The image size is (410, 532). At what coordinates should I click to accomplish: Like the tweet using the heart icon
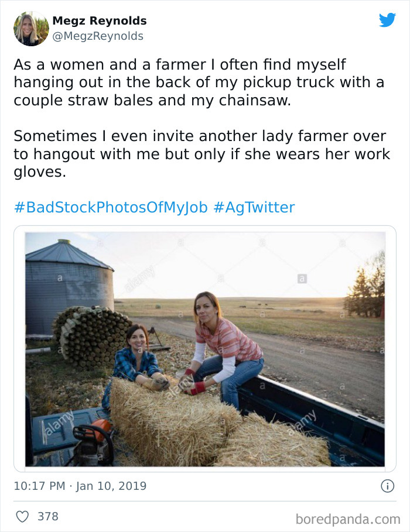(23, 516)
